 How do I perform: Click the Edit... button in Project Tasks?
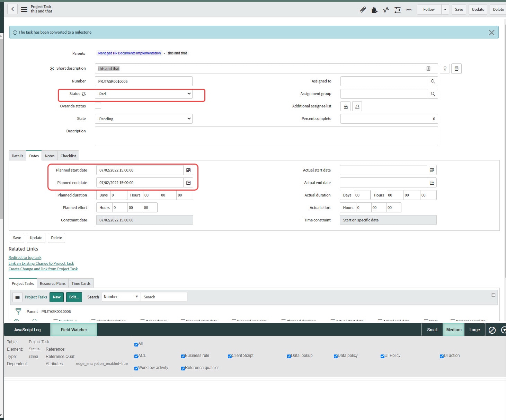click(x=74, y=297)
